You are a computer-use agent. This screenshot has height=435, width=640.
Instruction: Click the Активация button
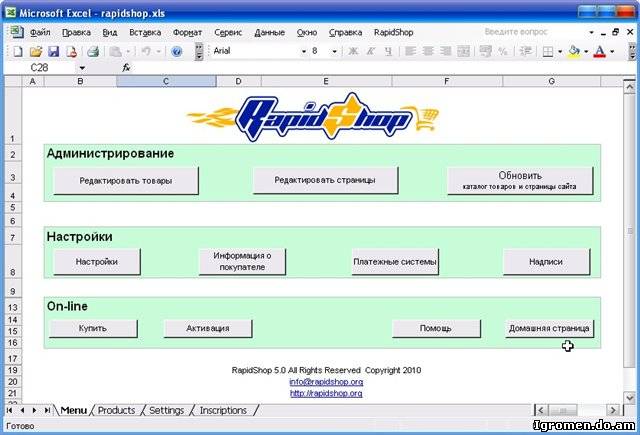pos(208,328)
